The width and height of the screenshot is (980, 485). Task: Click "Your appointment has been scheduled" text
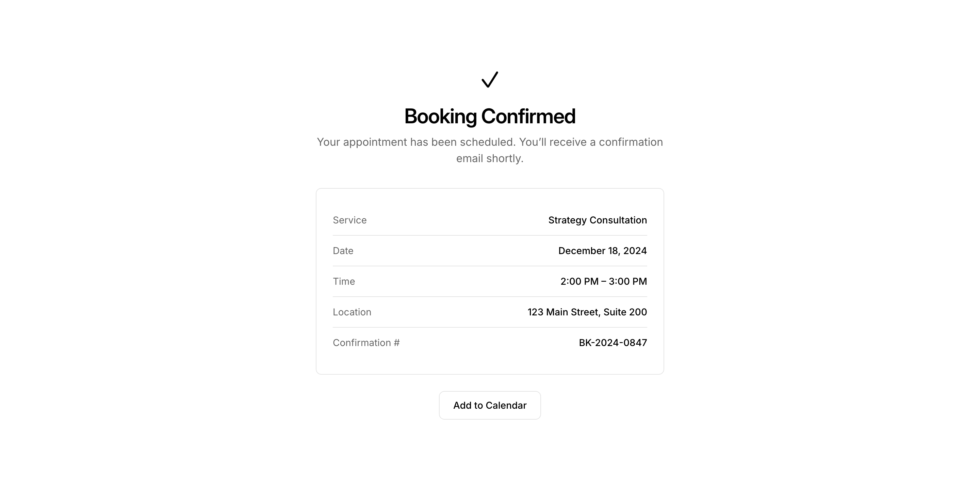point(416,142)
